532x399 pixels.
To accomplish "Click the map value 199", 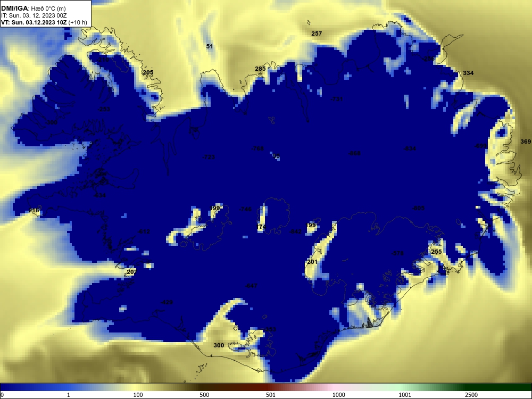I will (215, 208).
